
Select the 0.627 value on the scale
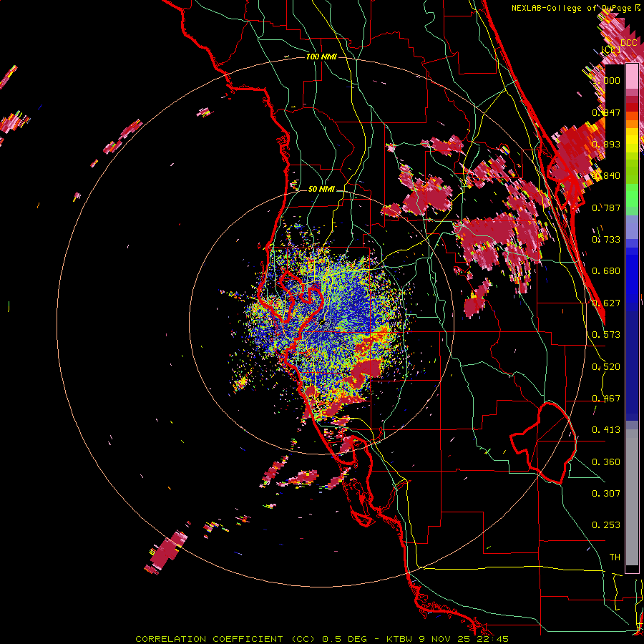pos(606,303)
